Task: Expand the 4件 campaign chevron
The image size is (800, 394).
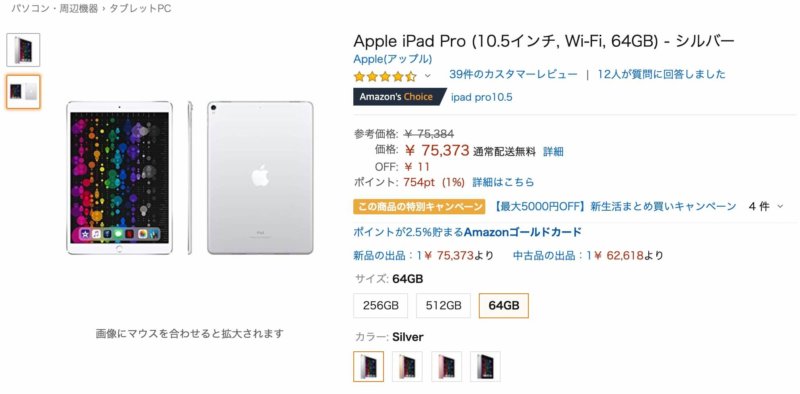Action: 780,206
